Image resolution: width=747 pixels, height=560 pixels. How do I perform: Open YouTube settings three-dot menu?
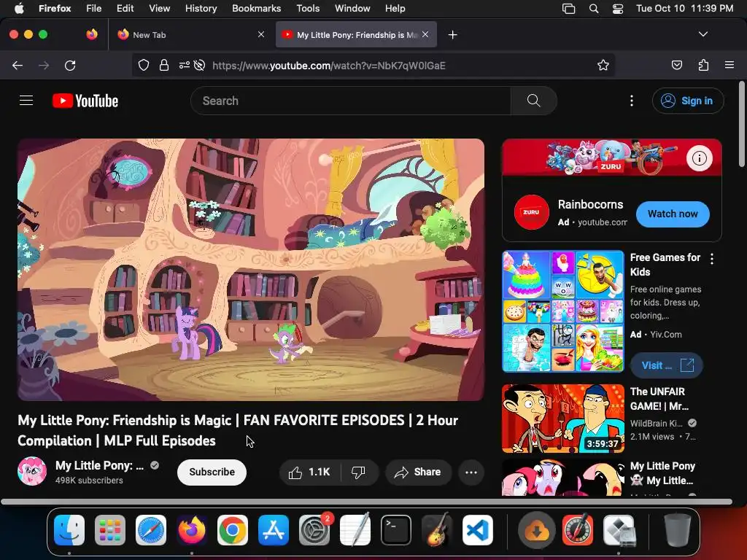[632, 101]
